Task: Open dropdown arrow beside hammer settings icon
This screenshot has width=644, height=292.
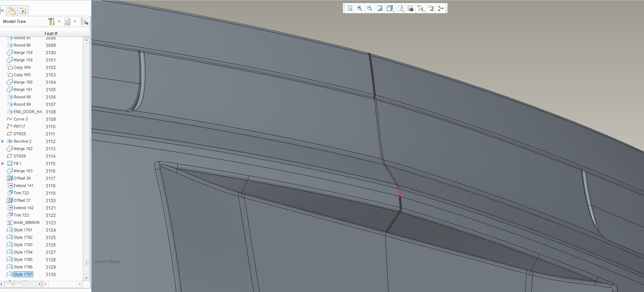Action: (x=59, y=21)
